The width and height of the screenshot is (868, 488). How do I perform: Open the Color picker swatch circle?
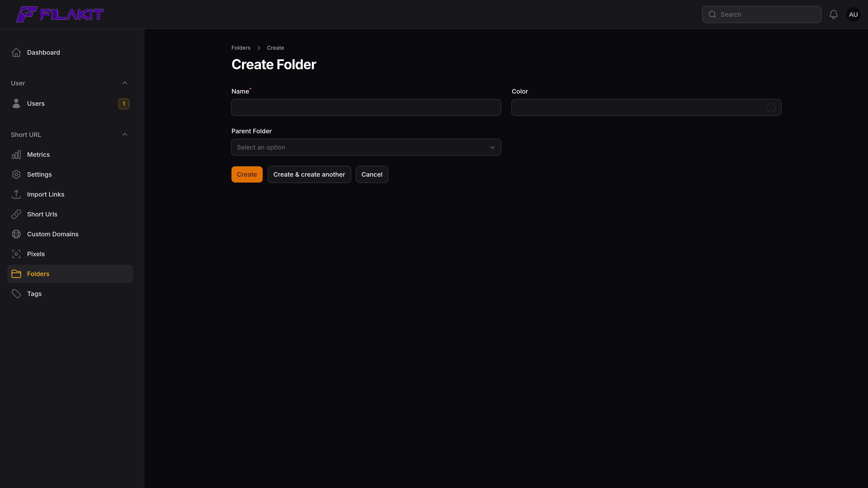click(771, 107)
